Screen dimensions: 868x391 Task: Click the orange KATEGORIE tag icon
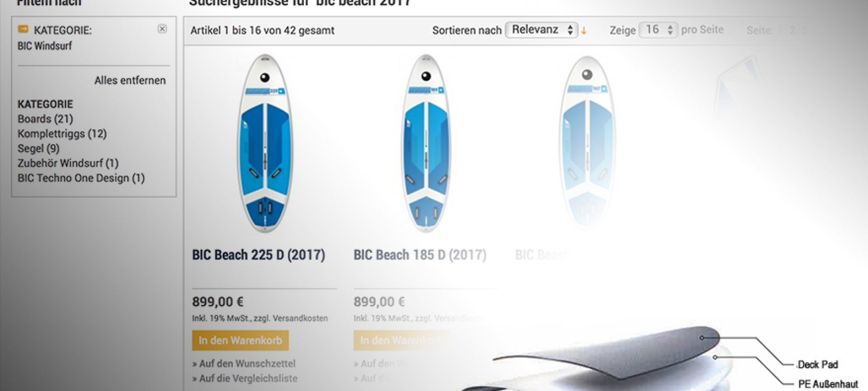[x=23, y=29]
